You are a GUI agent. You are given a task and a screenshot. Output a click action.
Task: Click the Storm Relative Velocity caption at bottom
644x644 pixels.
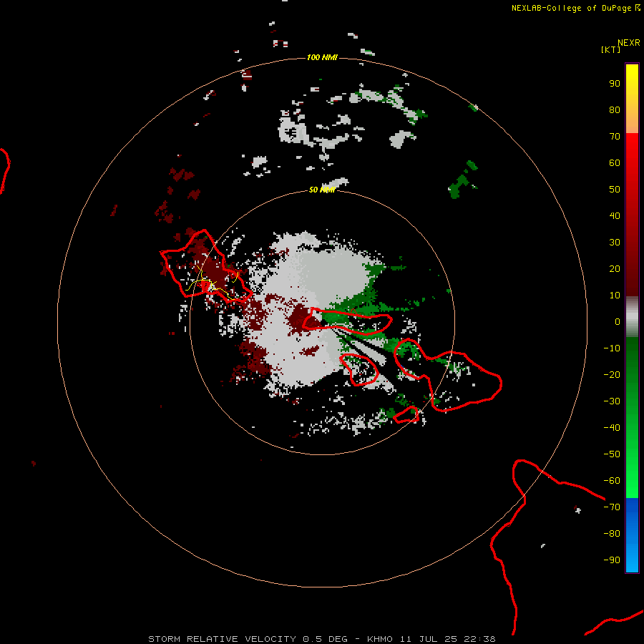321,639
